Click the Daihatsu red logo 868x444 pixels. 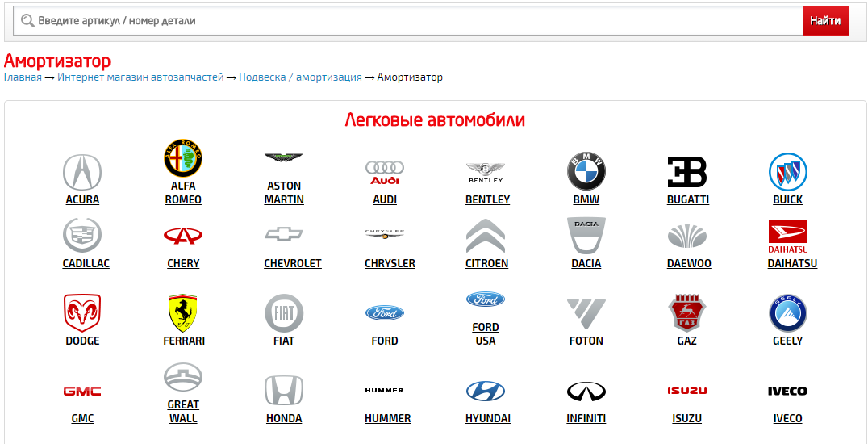[787, 237]
